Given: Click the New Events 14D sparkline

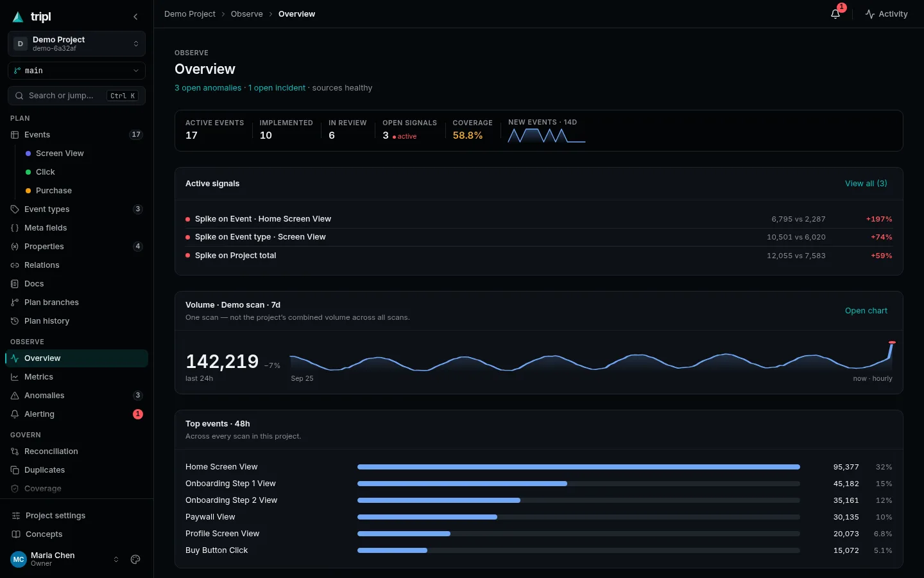Looking at the screenshot, I should tap(547, 136).
